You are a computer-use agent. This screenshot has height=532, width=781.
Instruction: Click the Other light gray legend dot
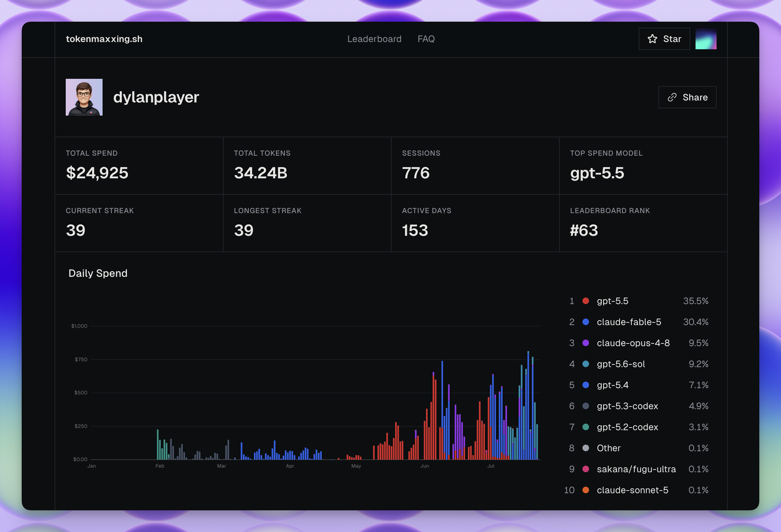[x=585, y=448]
